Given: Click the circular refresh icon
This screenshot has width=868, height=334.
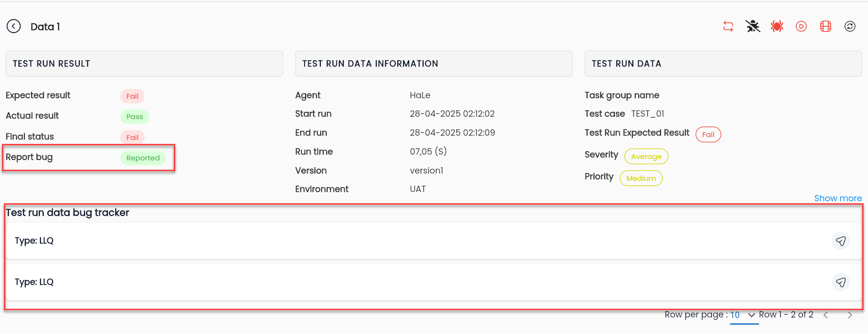Looking at the screenshot, I should (850, 26).
